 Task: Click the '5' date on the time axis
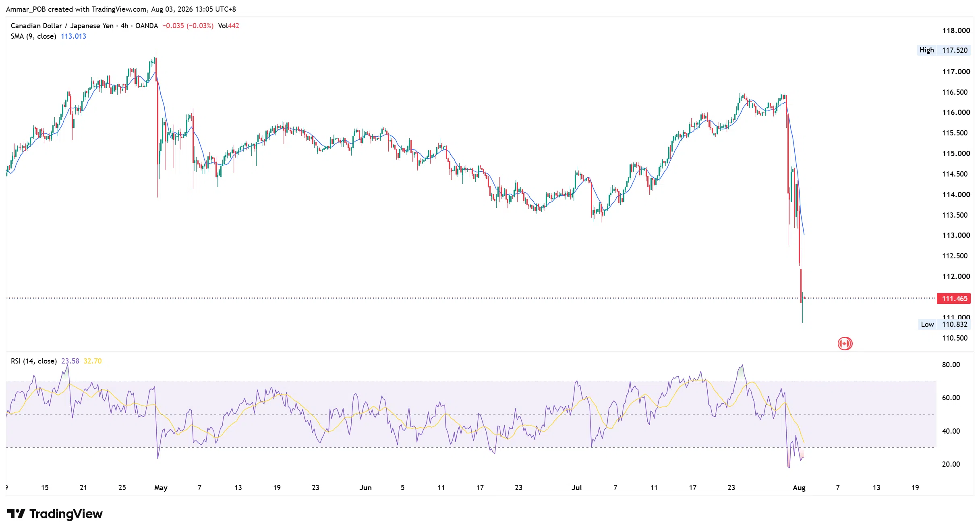(402, 488)
